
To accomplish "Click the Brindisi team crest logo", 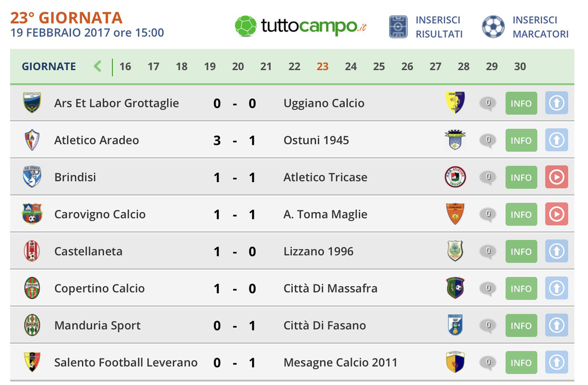I will (x=32, y=177).
